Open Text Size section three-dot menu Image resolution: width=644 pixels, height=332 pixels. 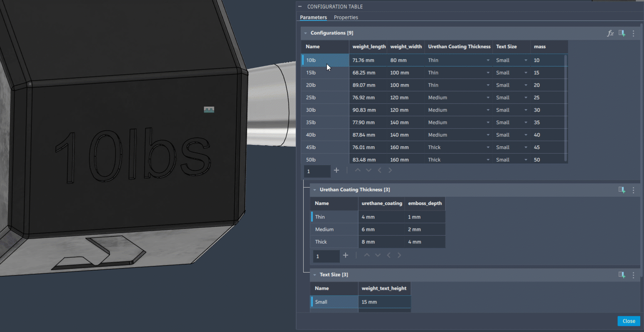[633, 275]
